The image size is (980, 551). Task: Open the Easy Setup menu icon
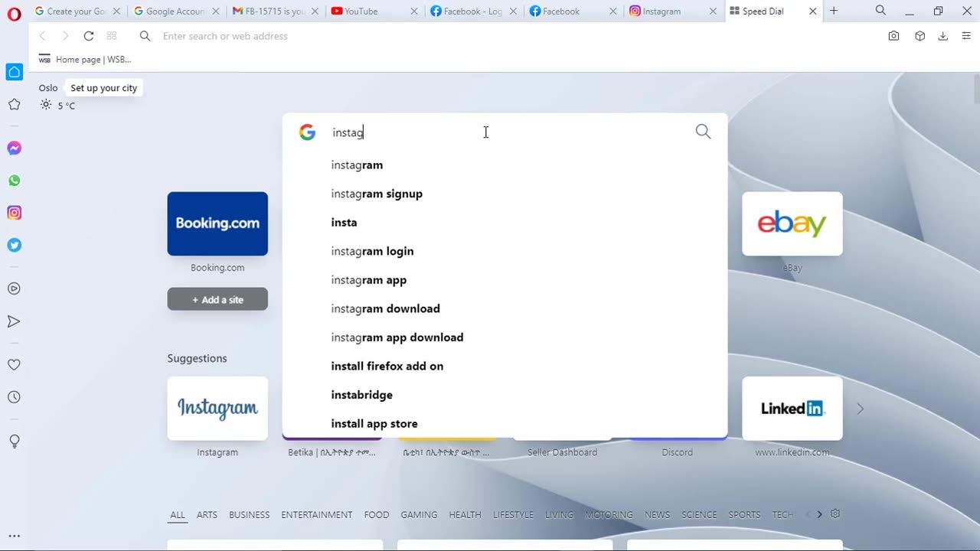tap(966, 36)
